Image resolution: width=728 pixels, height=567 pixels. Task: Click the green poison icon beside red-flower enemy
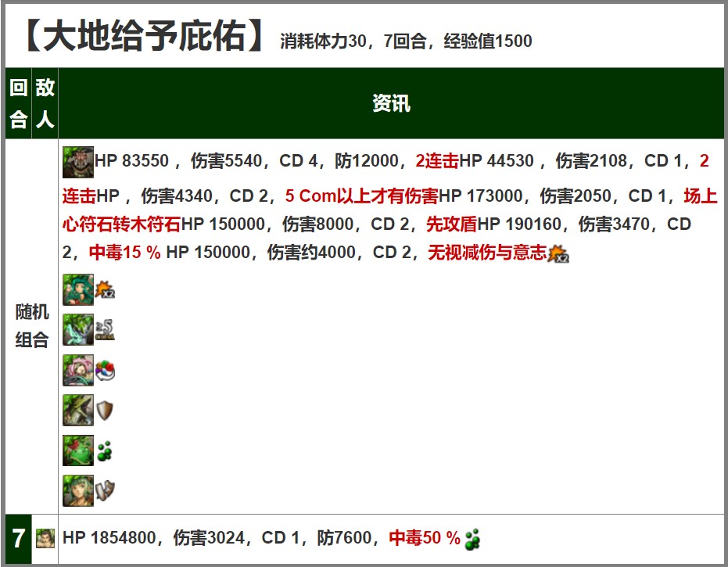point(105,451)
